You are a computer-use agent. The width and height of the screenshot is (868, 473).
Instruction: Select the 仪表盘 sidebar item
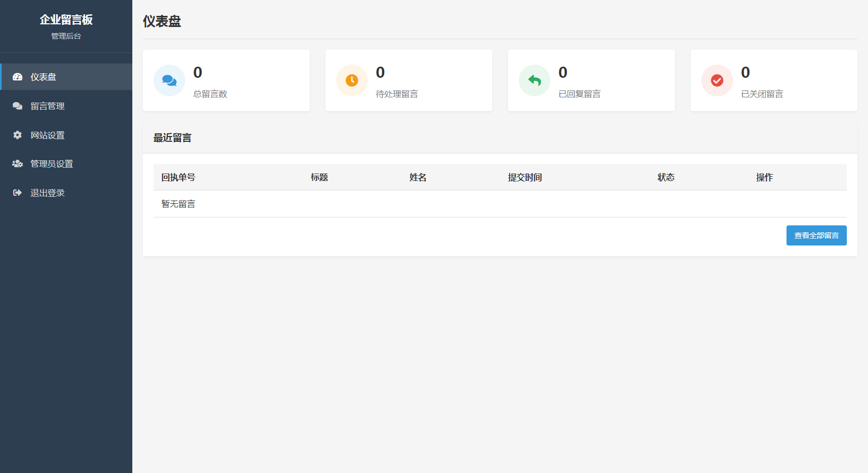43,77
